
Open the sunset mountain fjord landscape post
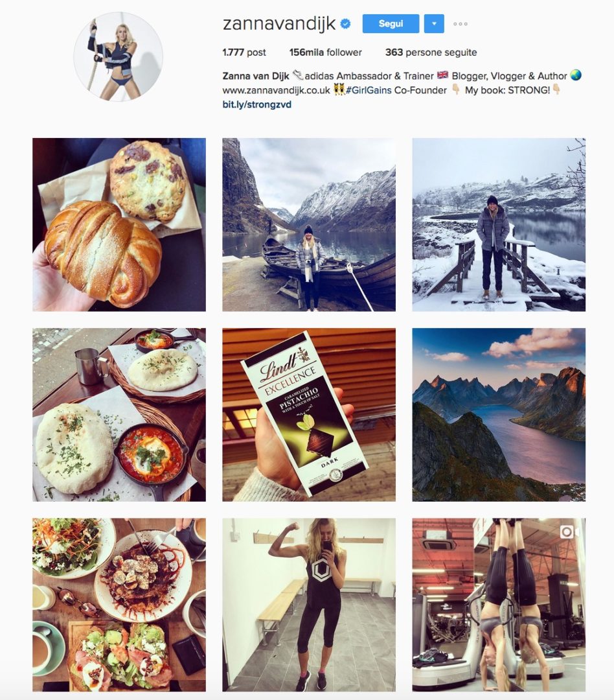[x=499, y=415]
